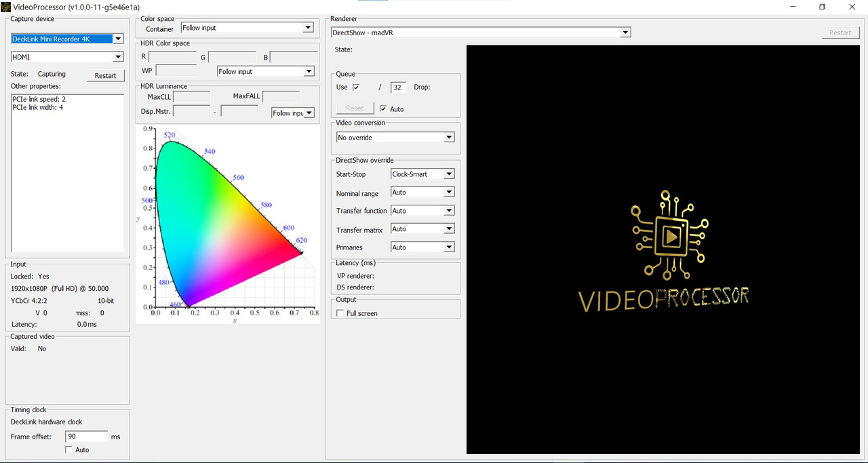Click the Queue Reset button
This screenshot has width=868, height=463.
point(355,108)
